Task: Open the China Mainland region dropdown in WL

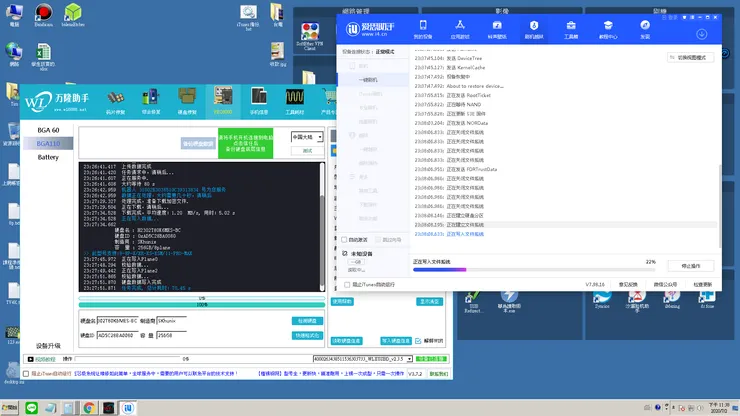Action: [307, 137]
